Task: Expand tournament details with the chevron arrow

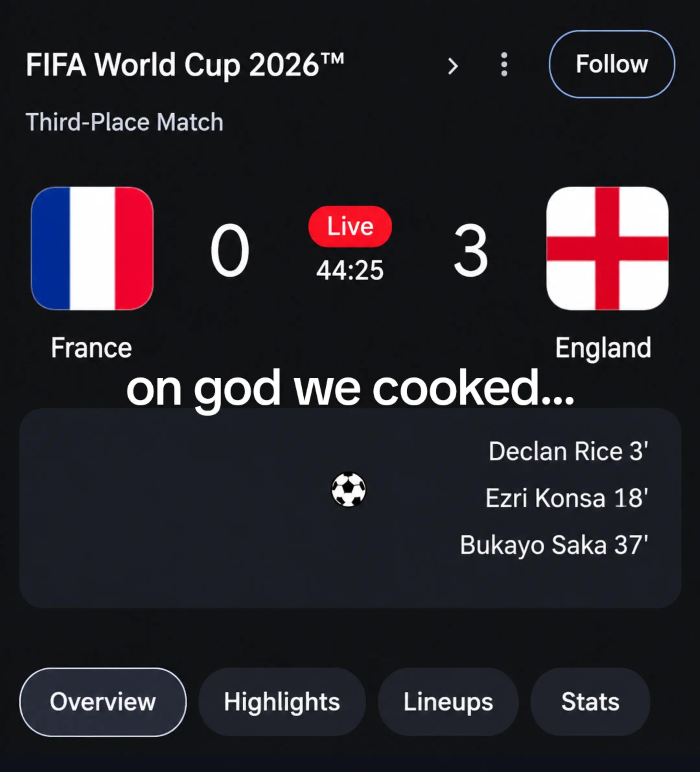Action: coord(453,66)
